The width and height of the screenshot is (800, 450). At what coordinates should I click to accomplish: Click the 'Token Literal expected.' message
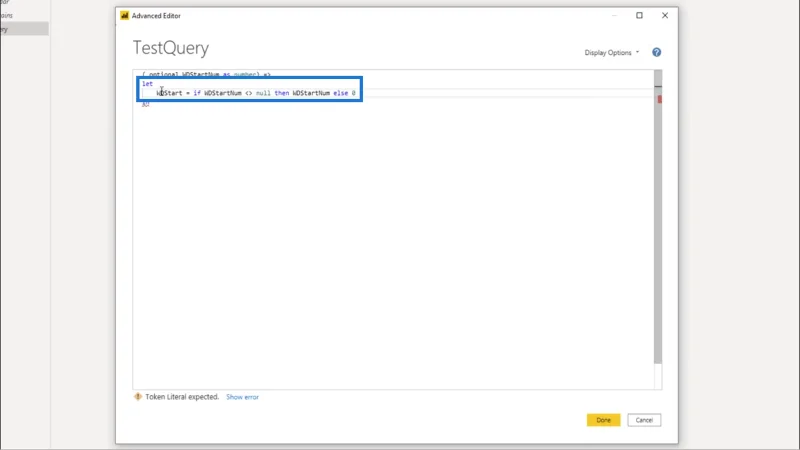click(182, 396)
